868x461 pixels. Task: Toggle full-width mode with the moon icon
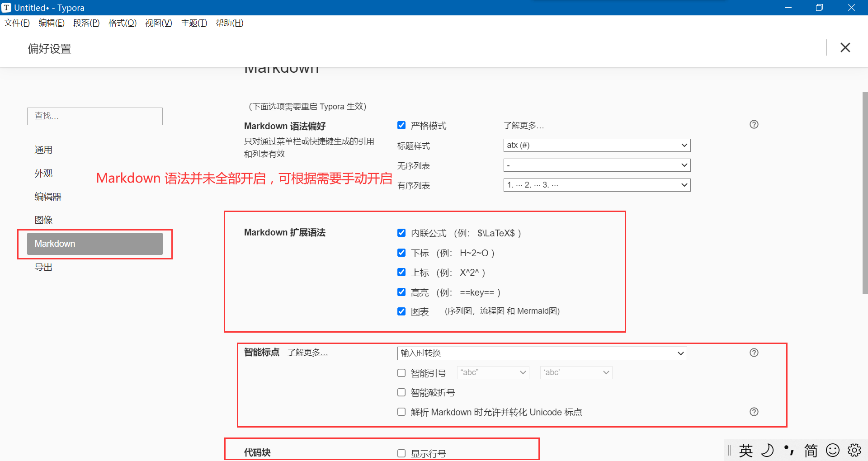pos(768,450)
